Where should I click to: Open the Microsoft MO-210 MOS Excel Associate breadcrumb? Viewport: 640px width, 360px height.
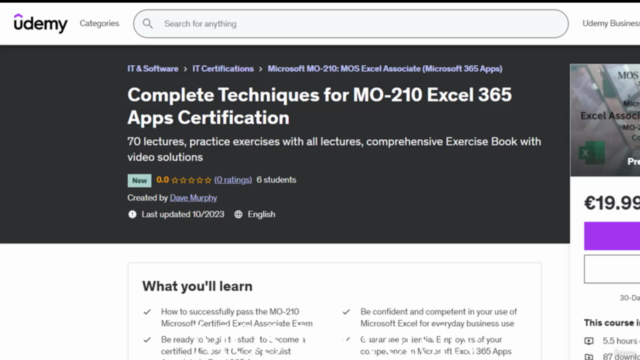pyautogui.click(x=385, y=69)
